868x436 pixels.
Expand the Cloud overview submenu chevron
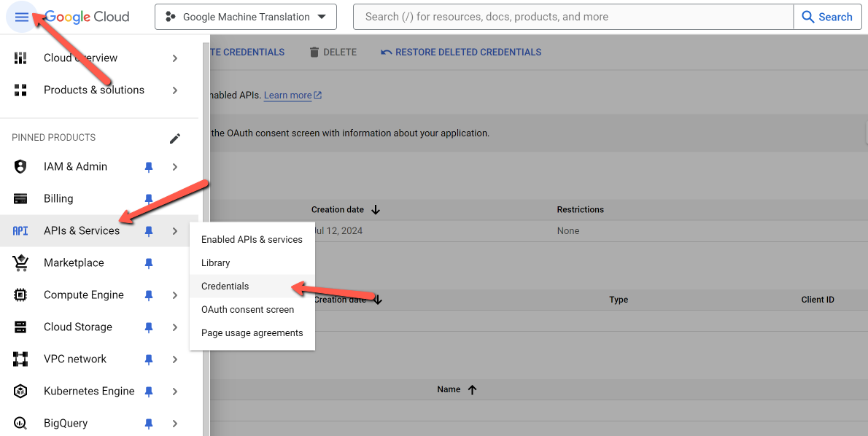175,58
